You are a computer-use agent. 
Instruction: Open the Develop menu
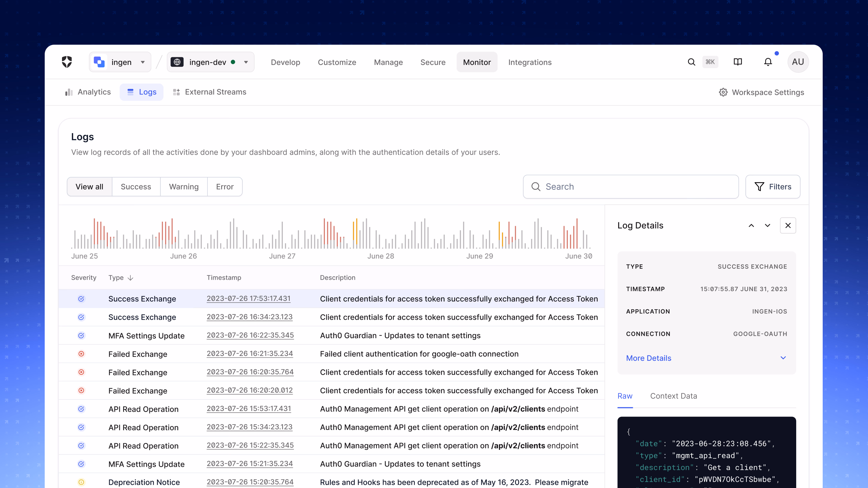[285, 62]
